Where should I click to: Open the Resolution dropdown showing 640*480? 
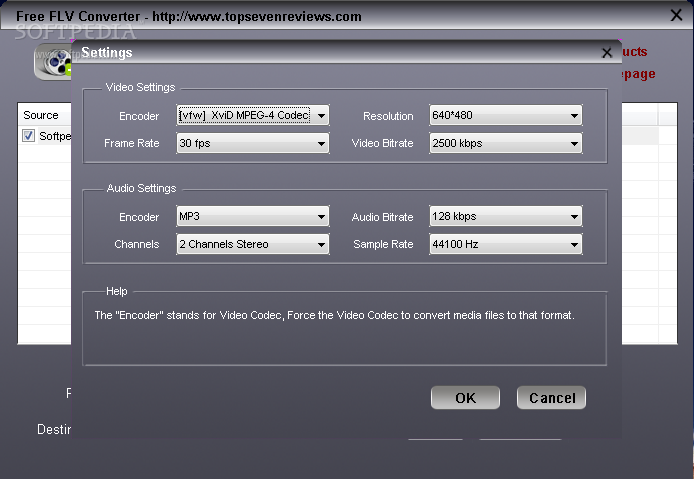click(x=505, y=116)
